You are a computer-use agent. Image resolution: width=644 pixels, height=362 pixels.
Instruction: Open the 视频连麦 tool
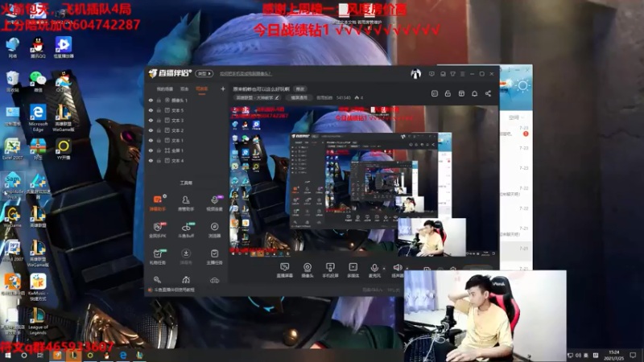(214, 204)
